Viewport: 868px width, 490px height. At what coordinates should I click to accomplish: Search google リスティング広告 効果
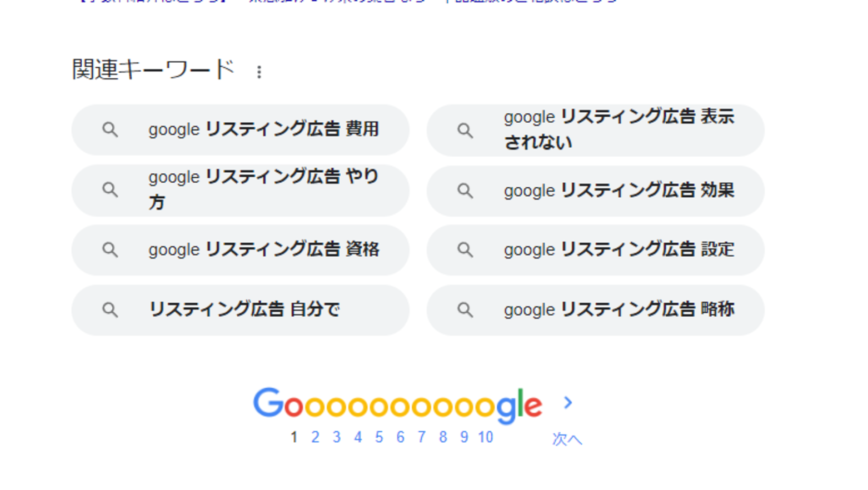point(618,191)
